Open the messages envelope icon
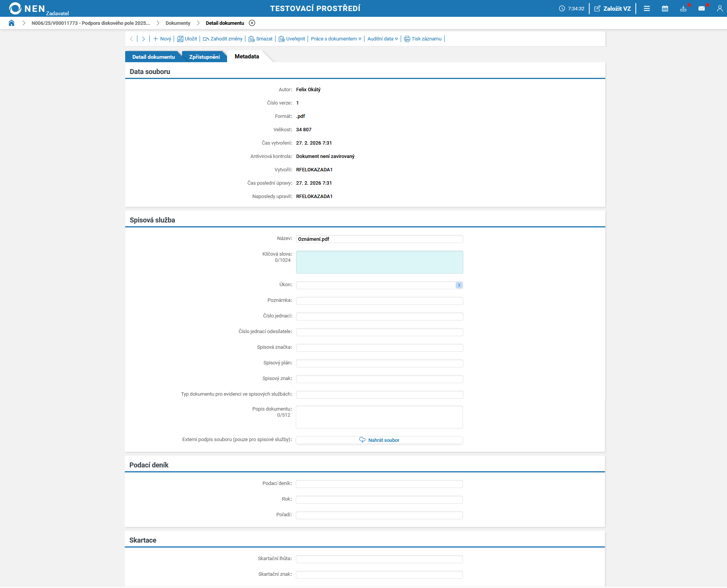Image resolution: width=727 pixels, height=588 pixels. click(x=701, y=8)
